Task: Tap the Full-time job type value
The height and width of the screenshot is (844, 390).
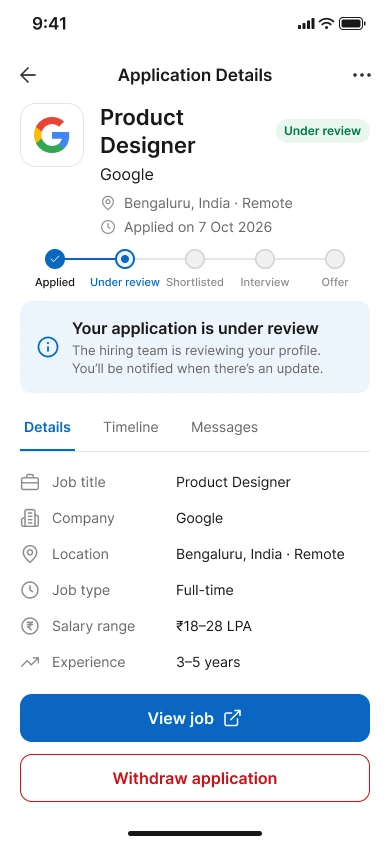Action: click(x=205, y=590)
